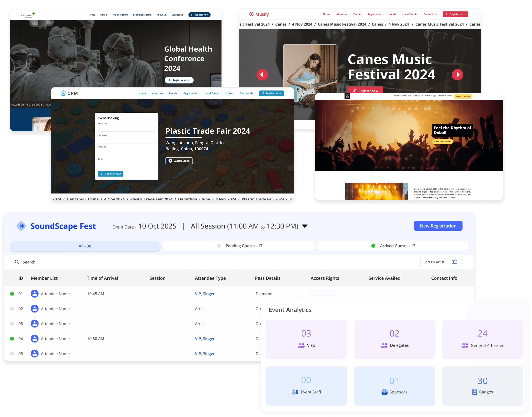This screenshot has height=417, width=532.
Task: Click the Delegates people icon in analytics
Action: click(x=384, y=345)
